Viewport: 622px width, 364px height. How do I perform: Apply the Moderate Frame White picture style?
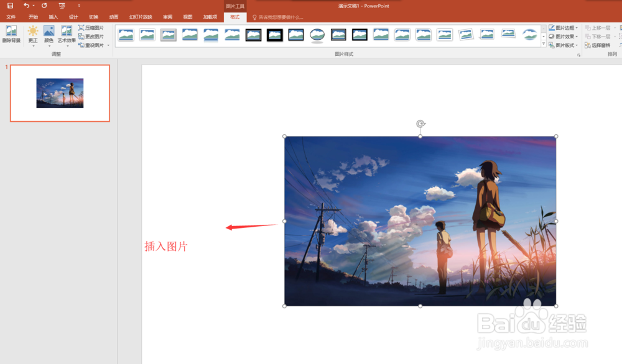[x=444, y=35]
